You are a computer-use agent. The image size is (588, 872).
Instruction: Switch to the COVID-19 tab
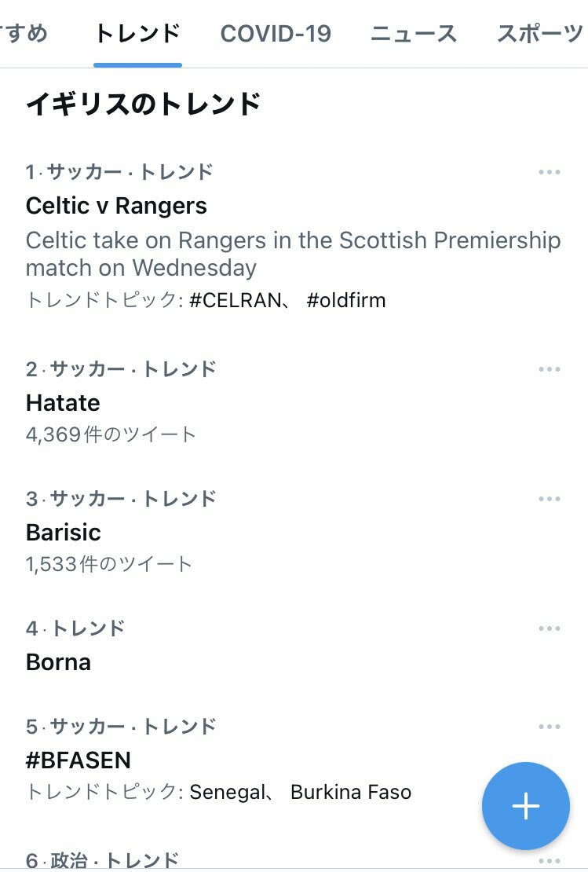coord(276,34)
